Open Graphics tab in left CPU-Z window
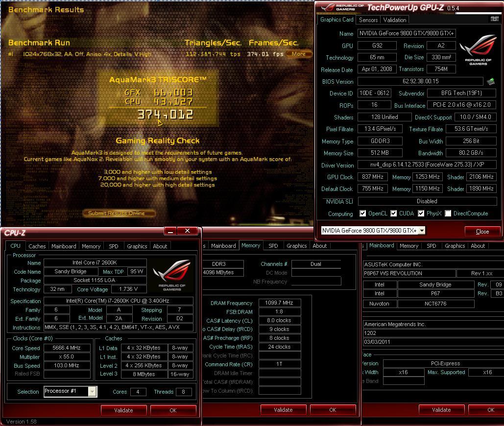Image resolution: width=504 pixels, height=426 pixels. pos(137,246)
